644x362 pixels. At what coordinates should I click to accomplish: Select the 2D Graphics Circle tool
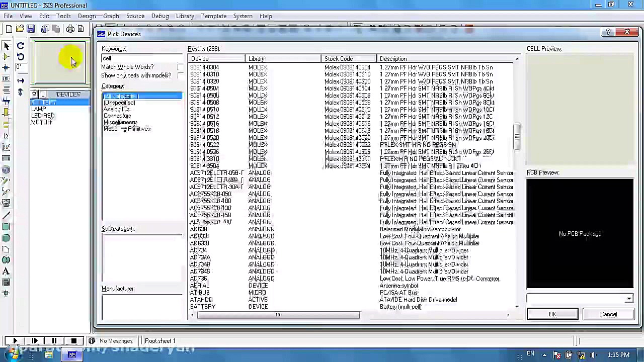pyautogui.click(x=6, y=238)
